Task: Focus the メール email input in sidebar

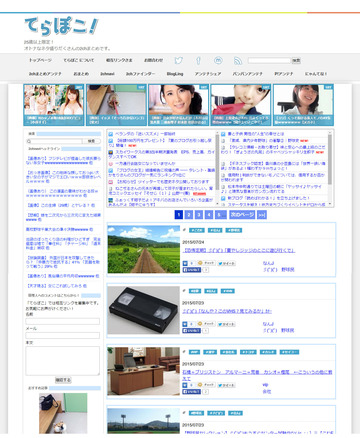Action: point(63,335)
